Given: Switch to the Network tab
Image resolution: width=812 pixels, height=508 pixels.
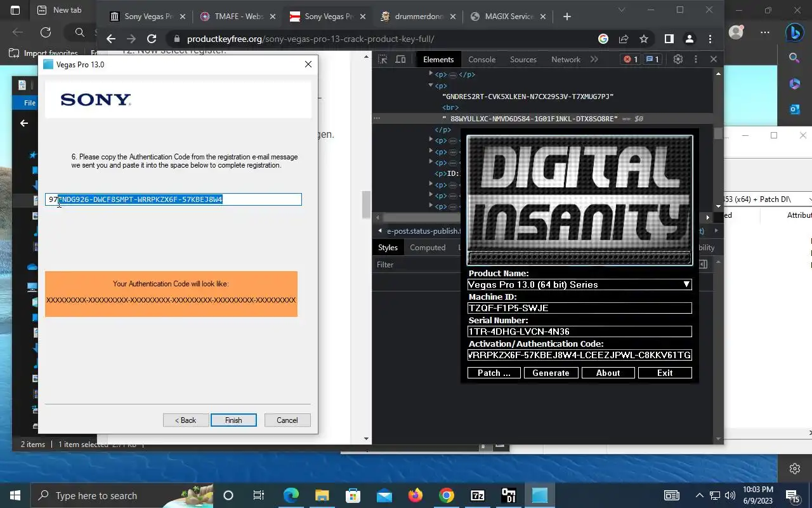Looking at the screenshot, I should click(x=566, y=59).
